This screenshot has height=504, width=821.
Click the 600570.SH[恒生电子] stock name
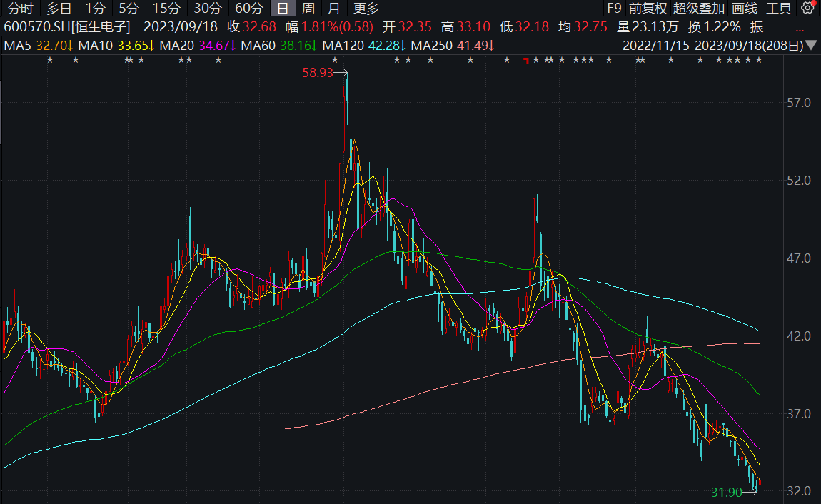(68, 27)
